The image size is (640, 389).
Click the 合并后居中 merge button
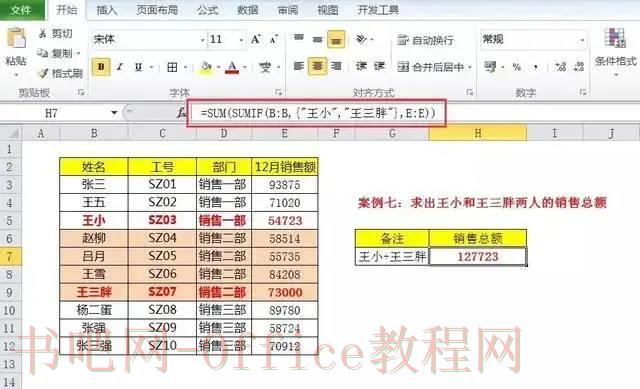point(434,67)
